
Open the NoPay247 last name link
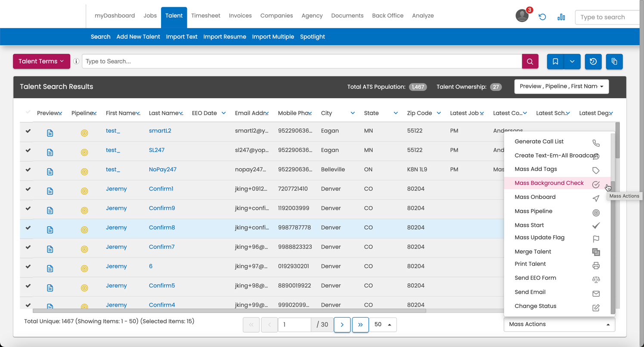(163, 169)
